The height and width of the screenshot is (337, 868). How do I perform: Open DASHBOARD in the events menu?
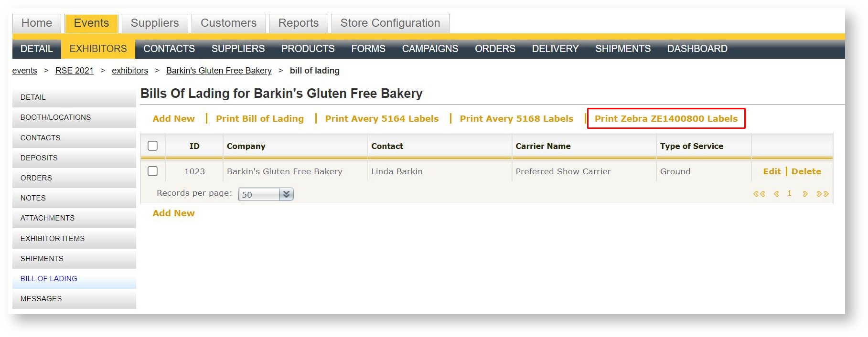[x=697, y=49]
